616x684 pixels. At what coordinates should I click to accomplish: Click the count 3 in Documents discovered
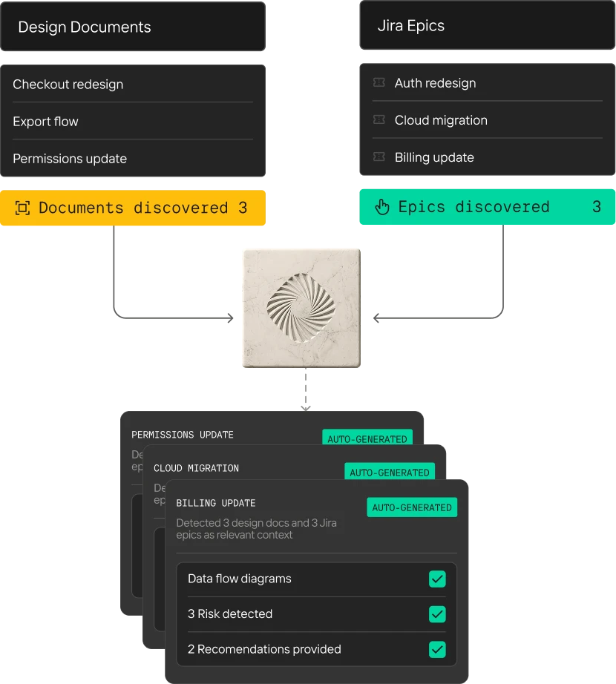point(243,208)
